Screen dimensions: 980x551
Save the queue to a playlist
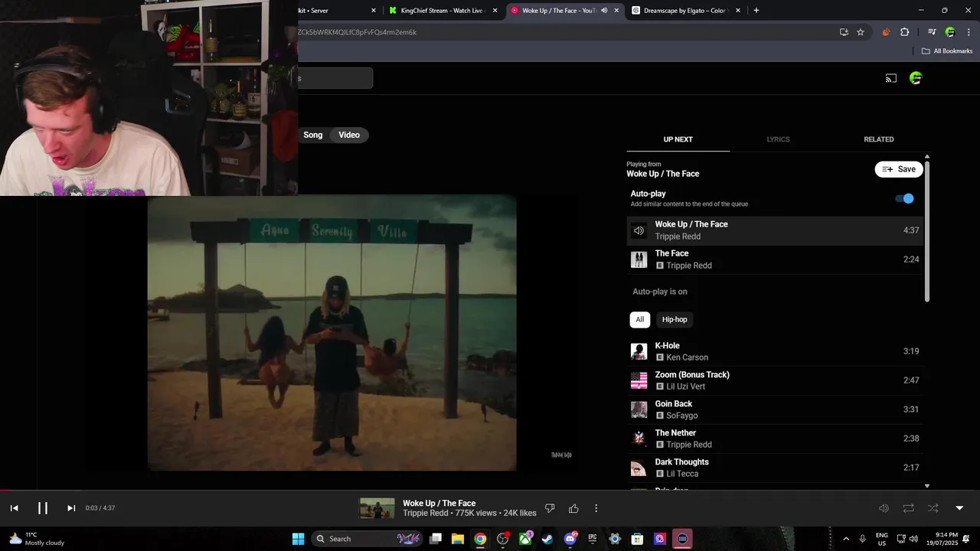(x=899, y=169)
